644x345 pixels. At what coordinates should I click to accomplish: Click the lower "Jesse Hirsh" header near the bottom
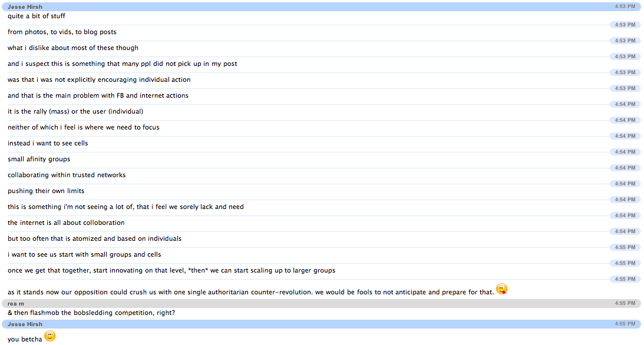pos(25,324)
